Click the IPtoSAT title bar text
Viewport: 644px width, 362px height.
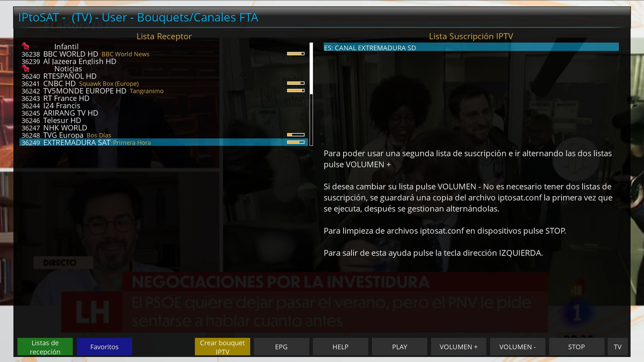tap(138, 18)
